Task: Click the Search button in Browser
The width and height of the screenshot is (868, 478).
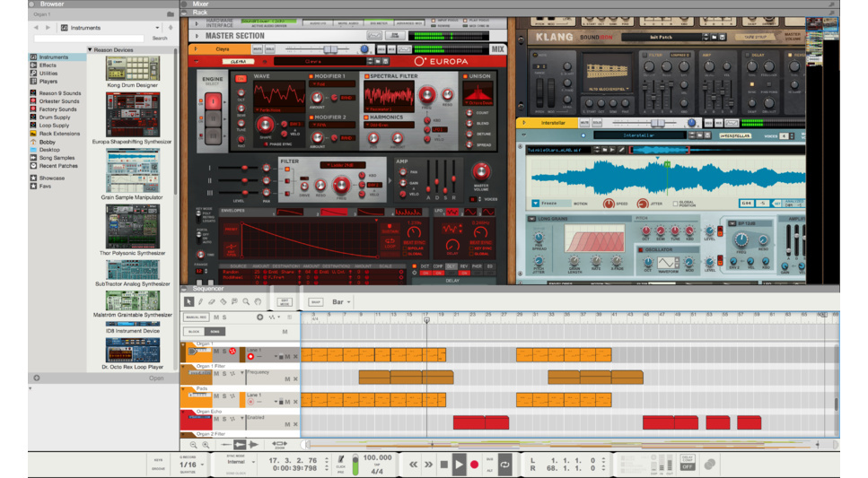Action: (x=160, y=39)
